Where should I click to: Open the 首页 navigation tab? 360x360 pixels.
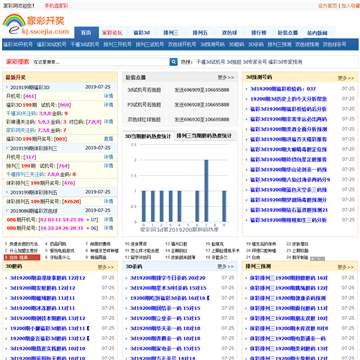tap(86, 33)
